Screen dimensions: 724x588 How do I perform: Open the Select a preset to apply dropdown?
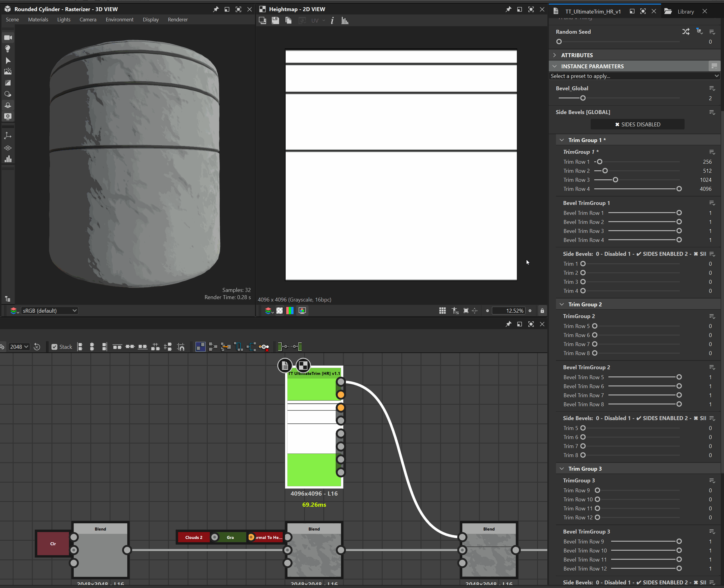click(x=634, y=76)
